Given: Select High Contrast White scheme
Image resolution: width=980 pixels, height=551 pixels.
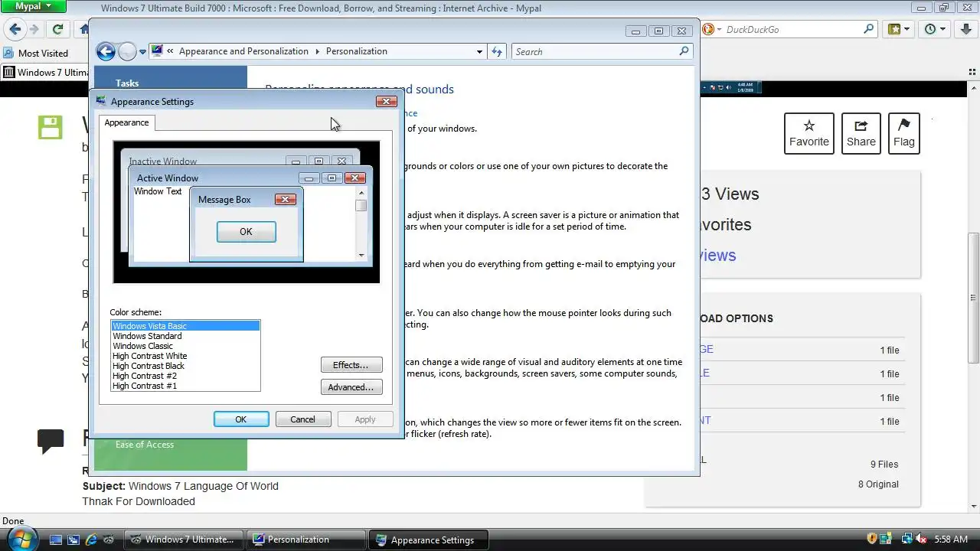Looking at the screenshot, I should 186,356.
